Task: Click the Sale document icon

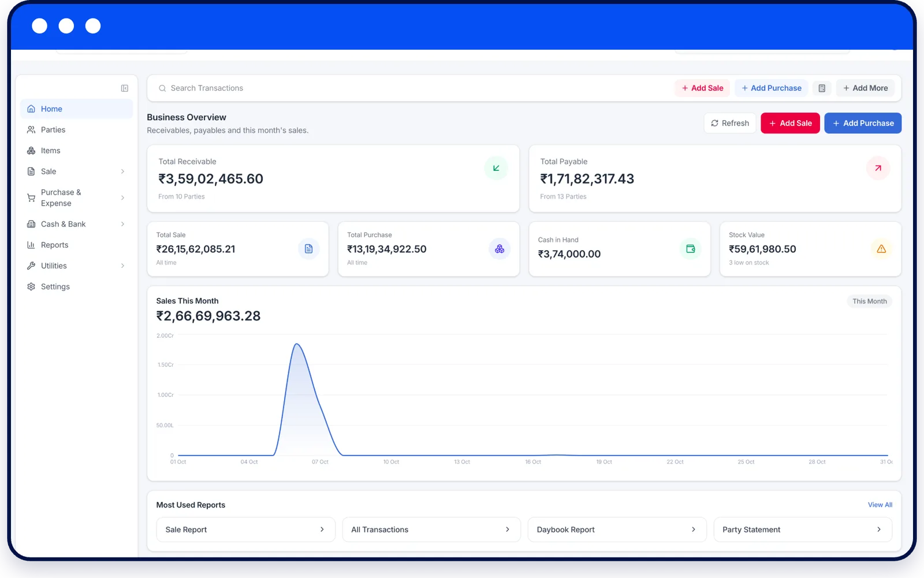Action: pyautogui.click(x=31, y=171)
